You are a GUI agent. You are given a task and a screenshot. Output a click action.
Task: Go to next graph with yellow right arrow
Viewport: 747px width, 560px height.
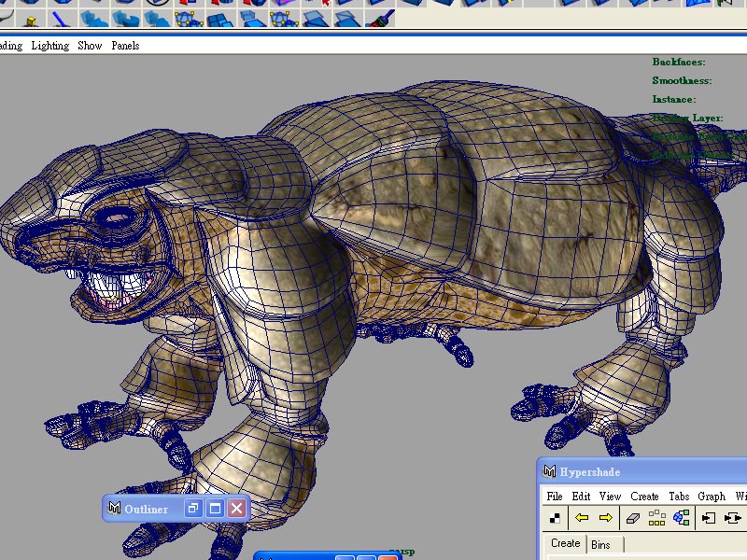[605, 518]
